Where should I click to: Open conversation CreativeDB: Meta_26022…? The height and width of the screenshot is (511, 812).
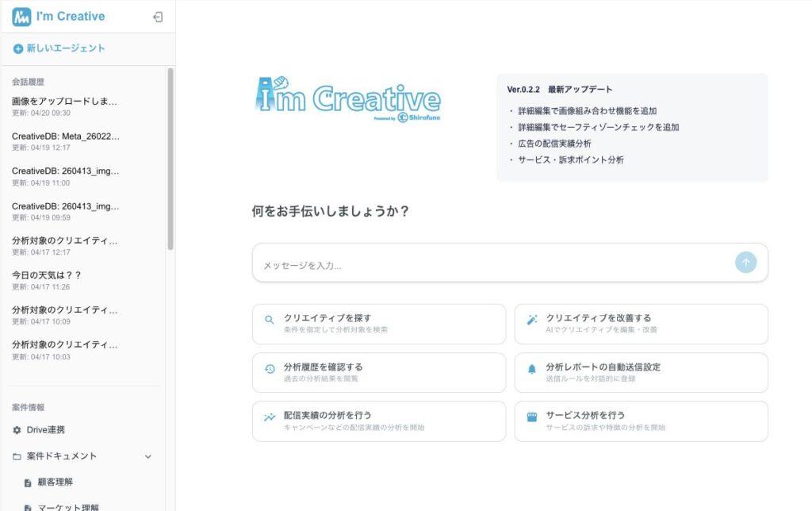[66, 136]
